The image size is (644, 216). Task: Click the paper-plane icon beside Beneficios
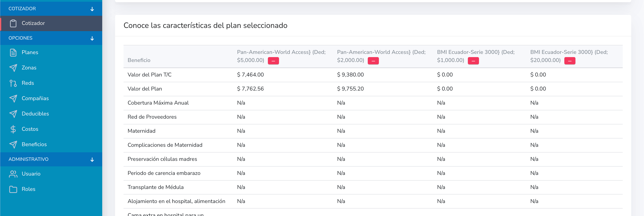pos(13,144)
